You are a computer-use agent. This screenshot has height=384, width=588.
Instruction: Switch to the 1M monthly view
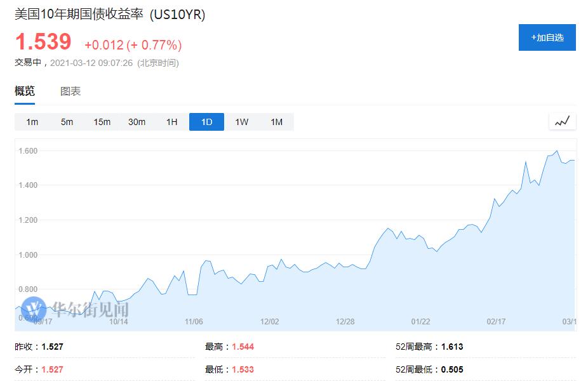coord(276,121)
